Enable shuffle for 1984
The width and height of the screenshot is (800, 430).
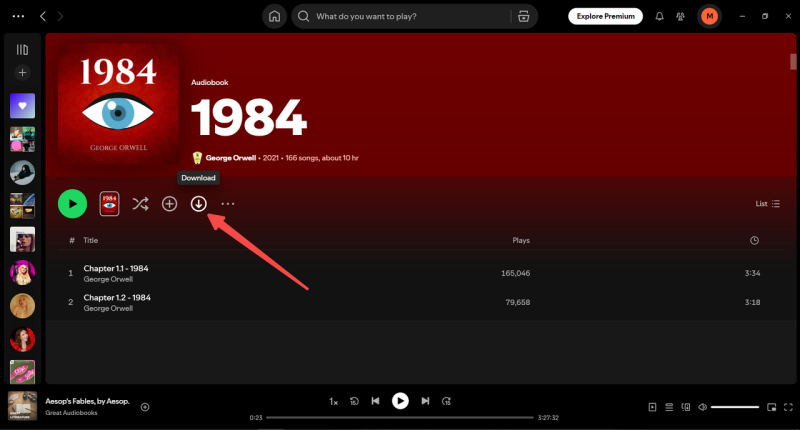(x=140, y=204)
